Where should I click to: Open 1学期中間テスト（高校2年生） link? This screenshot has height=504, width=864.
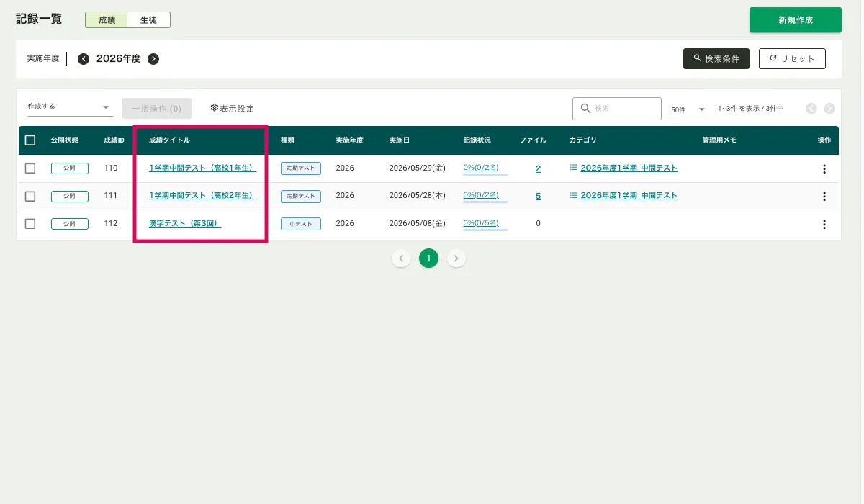tap(202, 195)
